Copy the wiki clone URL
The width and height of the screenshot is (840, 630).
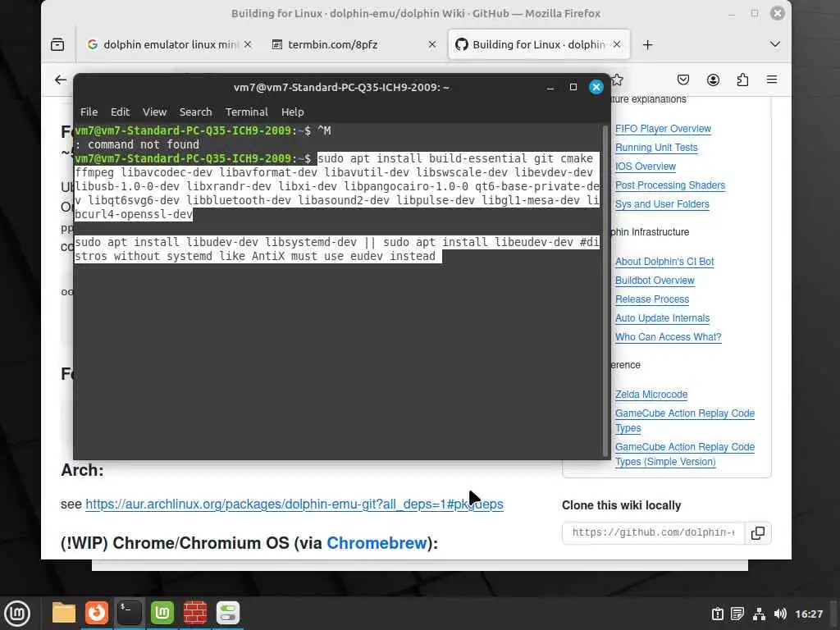tap(758, 533)
